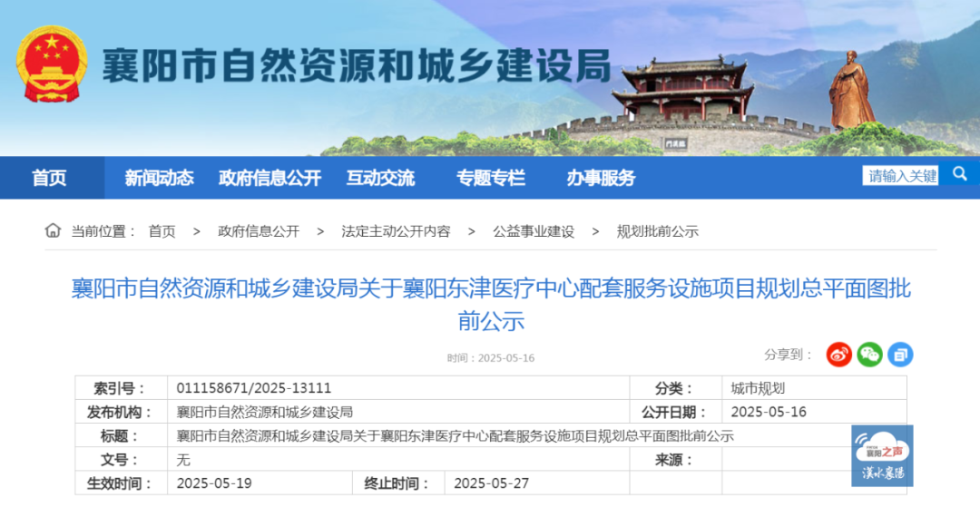Go to 法定主动公开内容 breadcrumb link
Viewport: 980px width, 507px height.
click(396, 231)
